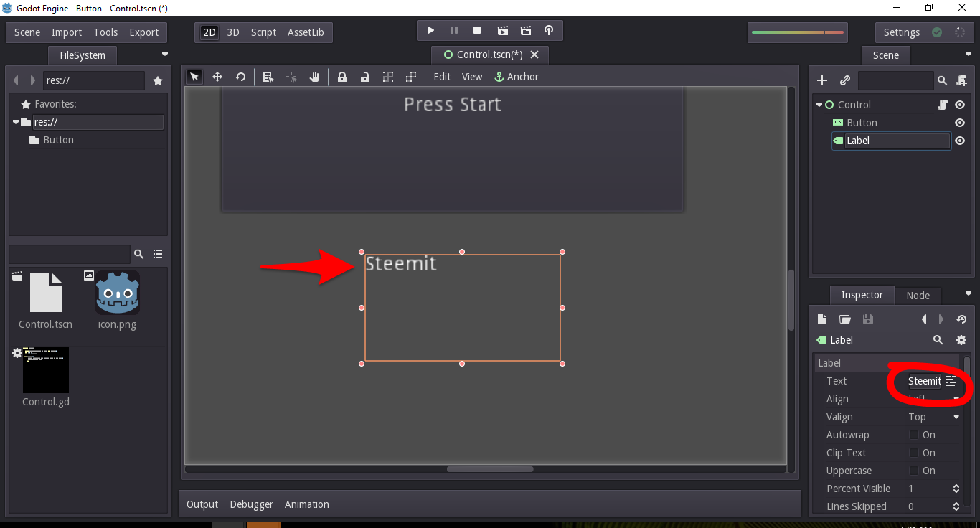Open the AssetLib workspace

[306, 32]
